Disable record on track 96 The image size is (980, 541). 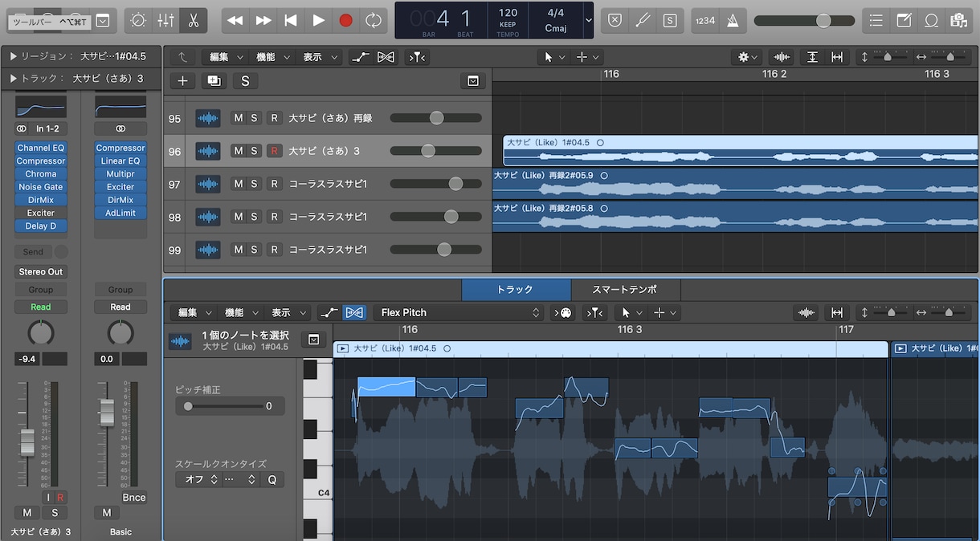pos(274,151)
